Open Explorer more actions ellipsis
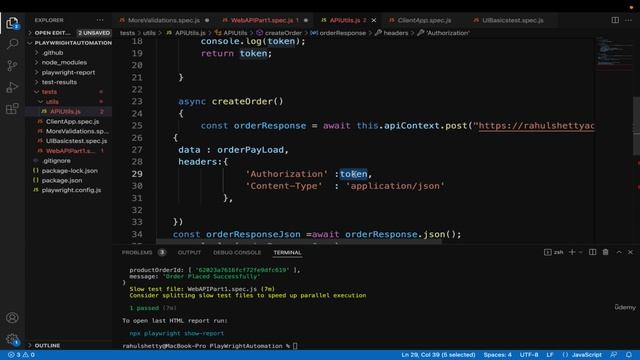The width and height of the screenshot is (640, 360). coord(100,20)
